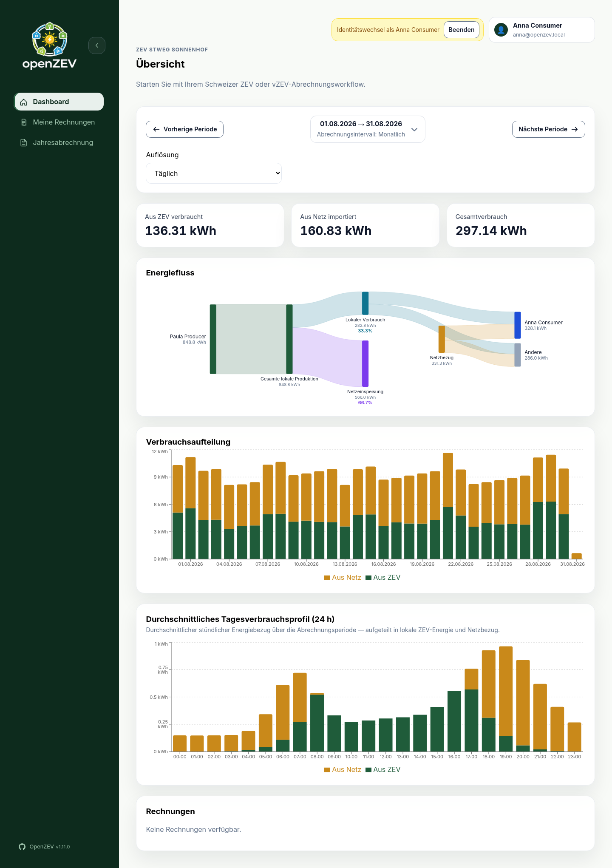The height and width of the screenshot is (868, 612).
Task: Click the Netzbezug orange node
Action: [442, 339]
